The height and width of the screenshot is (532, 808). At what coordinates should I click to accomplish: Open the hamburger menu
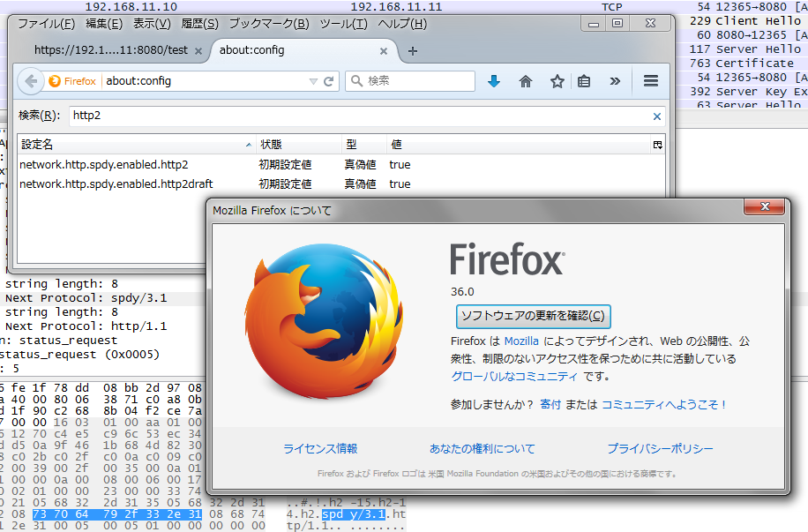(651, 81)
